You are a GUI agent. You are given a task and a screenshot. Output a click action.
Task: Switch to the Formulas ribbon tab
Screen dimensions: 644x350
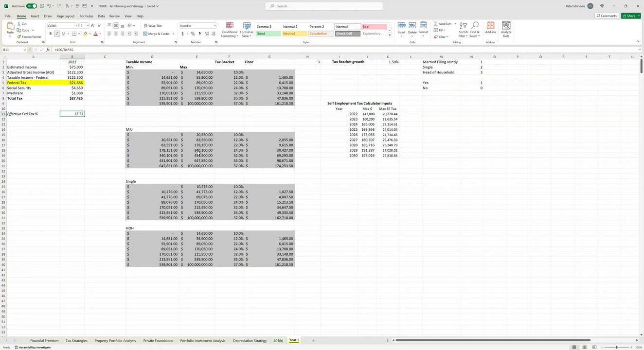[x=86, y=16]
